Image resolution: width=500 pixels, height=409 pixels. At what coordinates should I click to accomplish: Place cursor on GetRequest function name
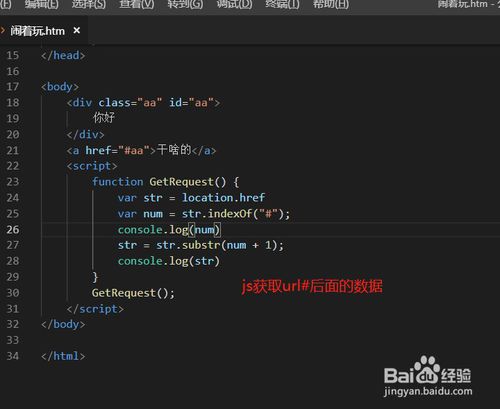pos(181,182)
